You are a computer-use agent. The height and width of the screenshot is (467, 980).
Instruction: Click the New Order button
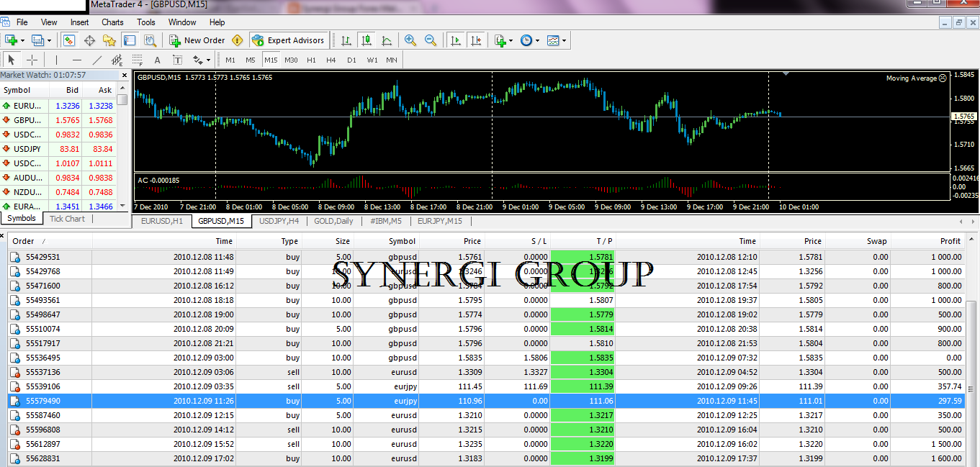pyautogui.click(x=196, y=40)
